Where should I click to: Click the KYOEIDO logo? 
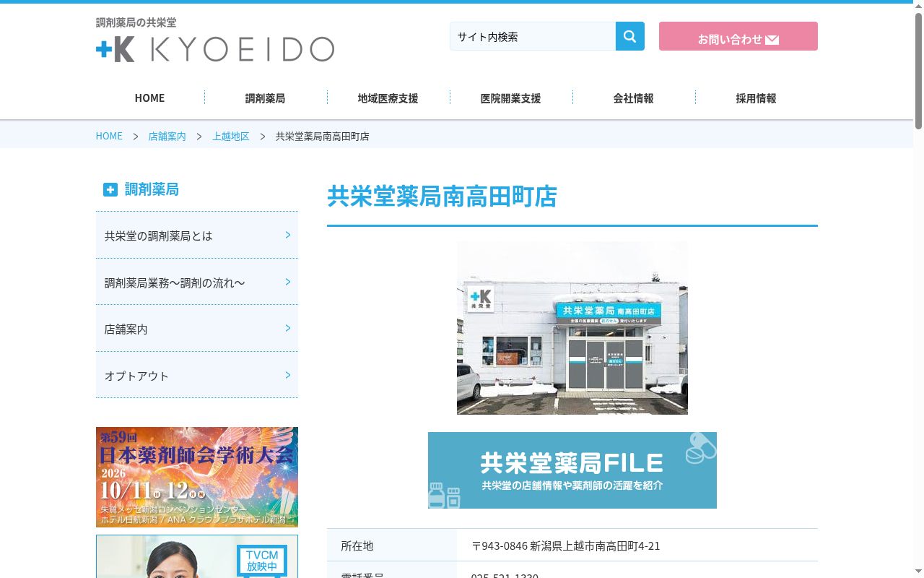coord(215,49)
